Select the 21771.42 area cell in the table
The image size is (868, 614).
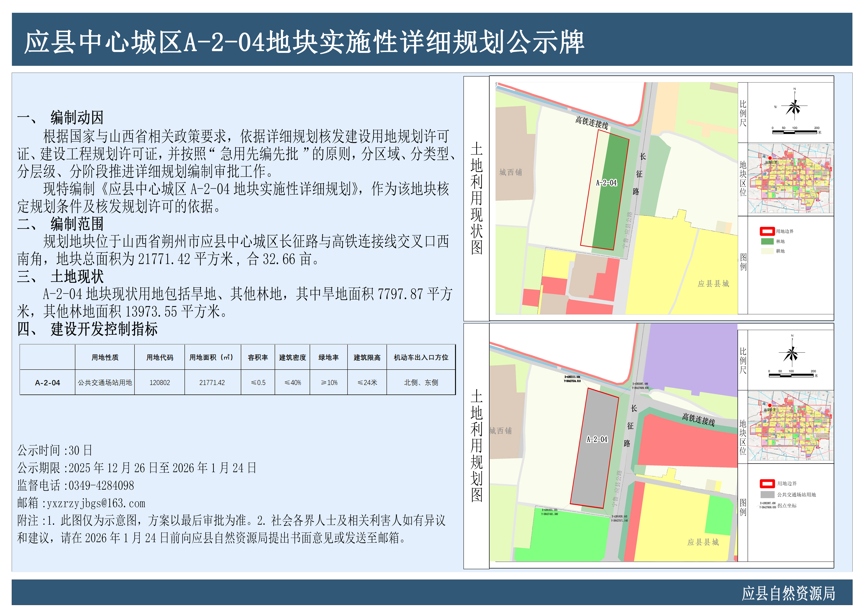212,383
